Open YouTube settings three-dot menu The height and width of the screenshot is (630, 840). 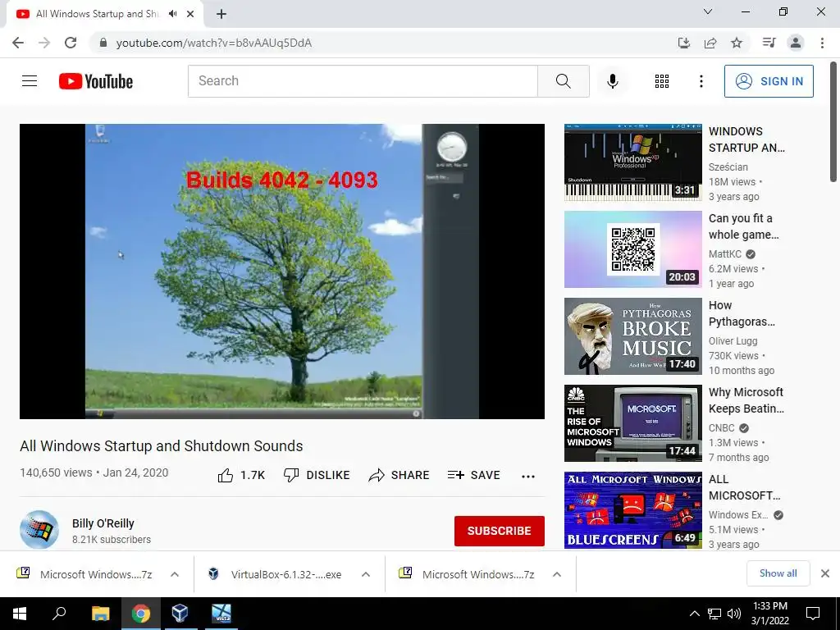coord(701,81)
